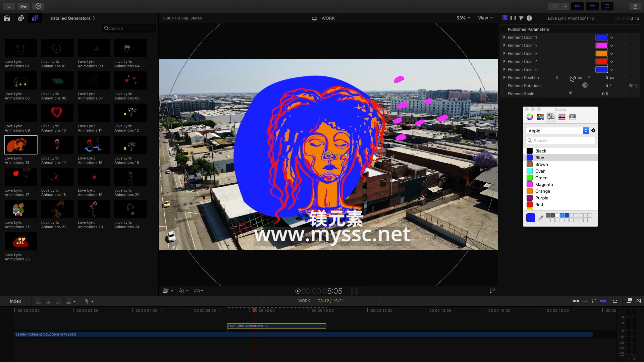Viewport: 644px width, 362px height.
Task: Click the index view icon in timeline
Action: tap(15, 301)
